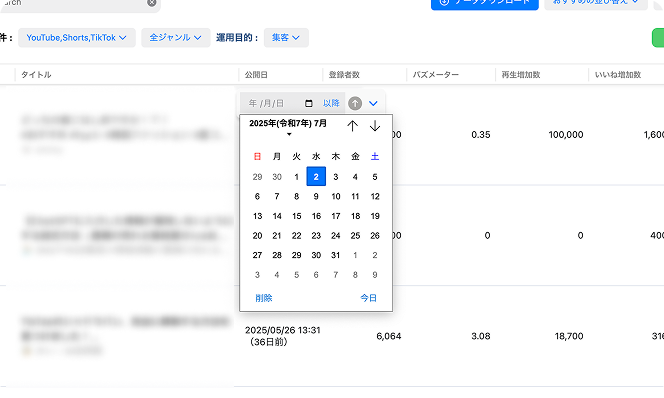Screen dimensions: 664x398
Task: Pick July 22 in the calendar
Action: (296, 235)
